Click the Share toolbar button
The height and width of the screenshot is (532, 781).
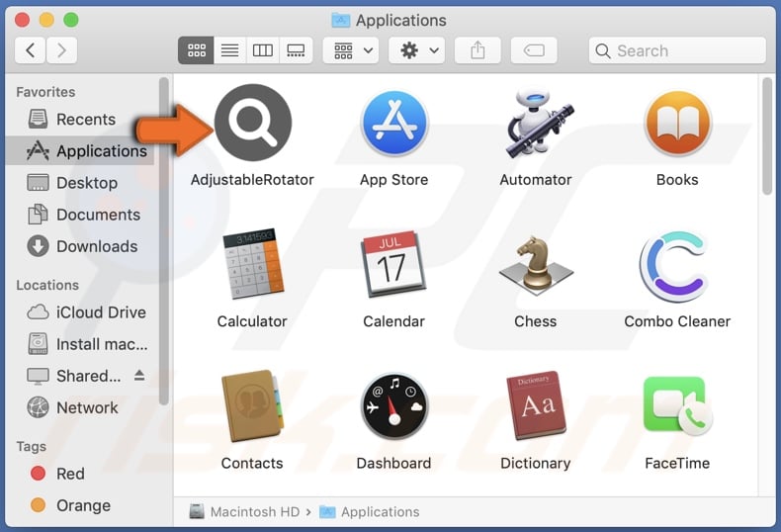(477, 50)
